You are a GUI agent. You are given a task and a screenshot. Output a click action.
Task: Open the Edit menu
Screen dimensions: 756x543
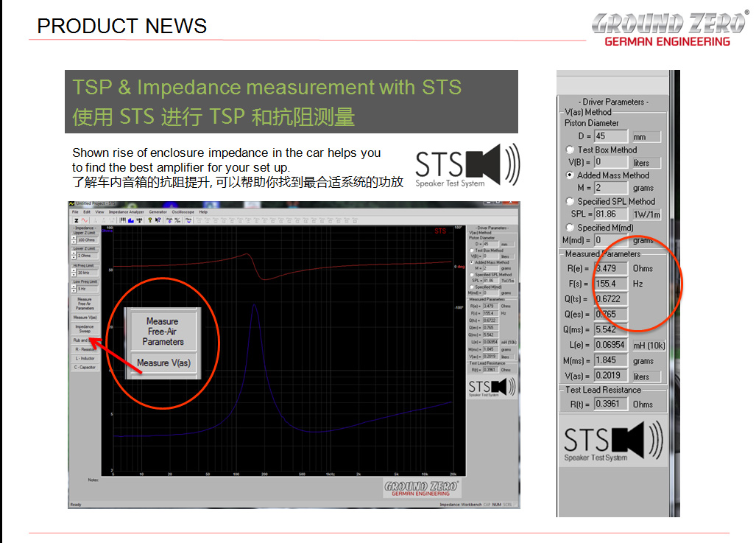click(x=87, y=212)
